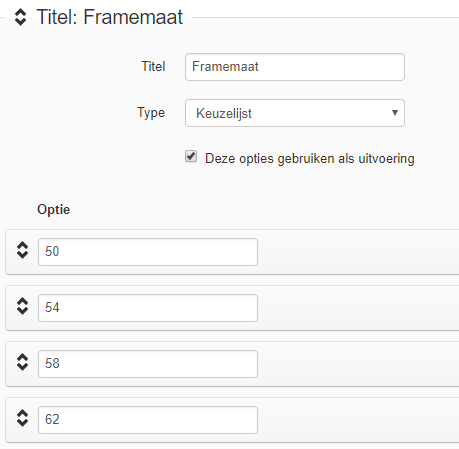
Task: Click the 'Titel: Framemaat' section heading
Action: (110, 17)
